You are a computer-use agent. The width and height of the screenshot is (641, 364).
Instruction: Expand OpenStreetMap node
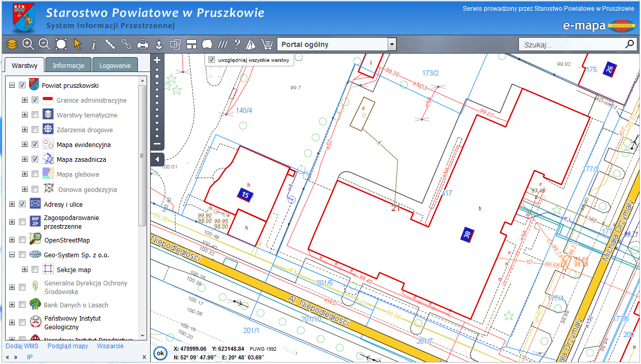[12, 240]
